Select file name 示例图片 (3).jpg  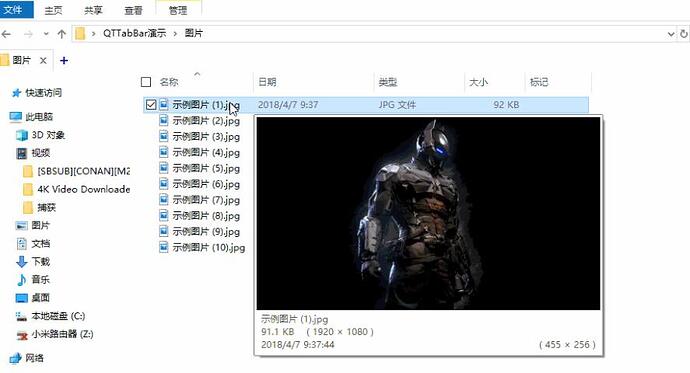[206, 136]
